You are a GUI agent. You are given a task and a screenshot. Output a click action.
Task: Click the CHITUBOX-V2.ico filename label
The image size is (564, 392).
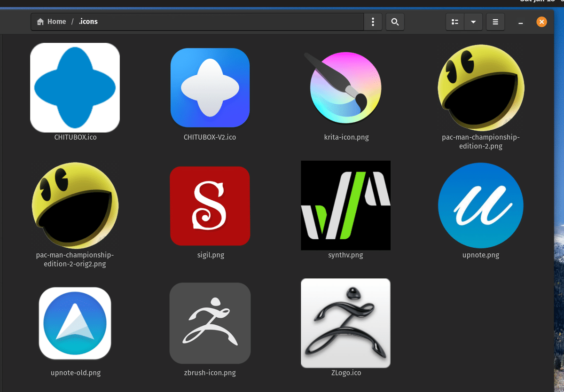click(210, 138)
